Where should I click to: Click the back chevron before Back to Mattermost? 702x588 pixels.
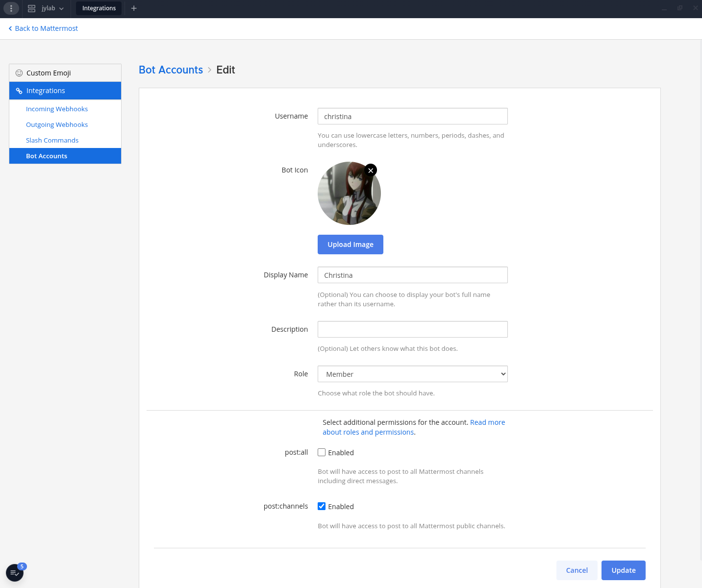(x=10, y=28)
